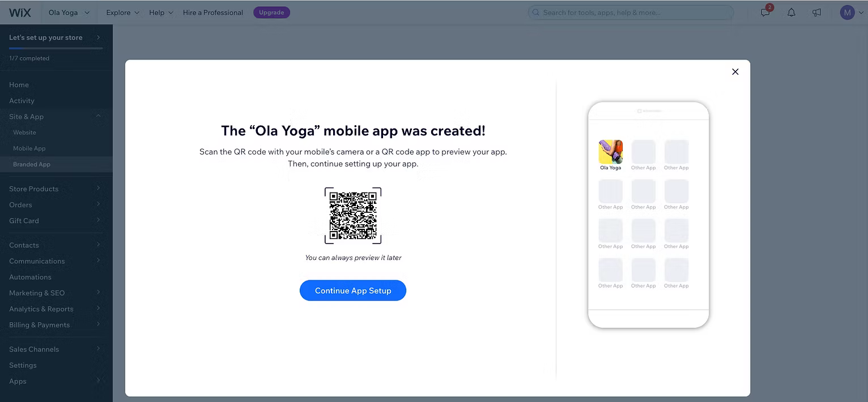Click the store setup progress bar

click(x=56, y=48)
